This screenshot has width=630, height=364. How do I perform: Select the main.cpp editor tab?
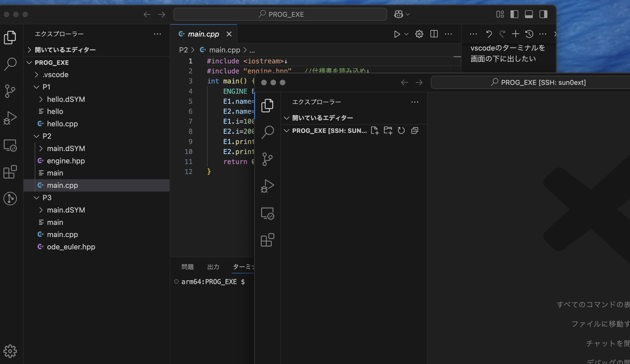(x=203, y=34)
